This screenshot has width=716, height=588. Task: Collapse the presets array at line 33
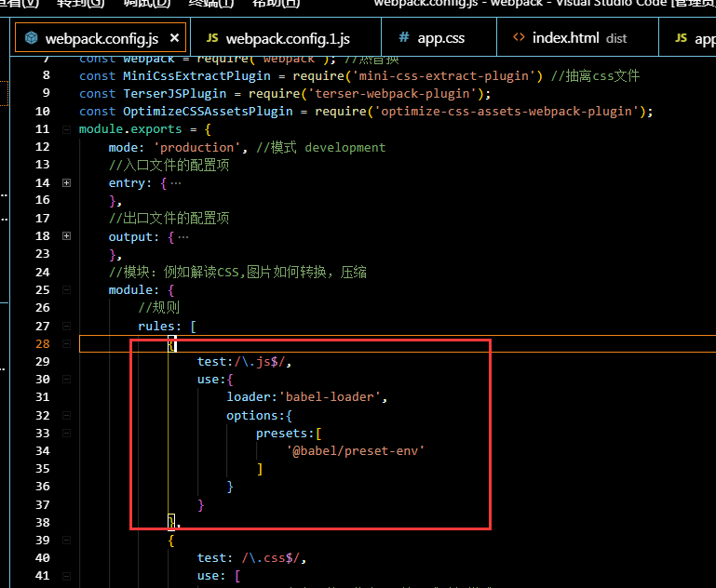click(67, 434)
